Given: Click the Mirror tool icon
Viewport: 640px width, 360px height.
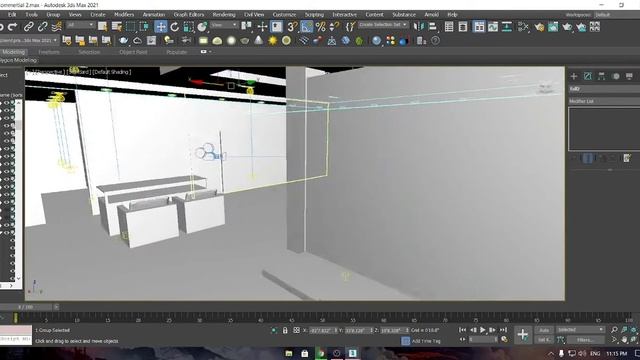Looking at the screenshot, I should click(x=418, y=27).
